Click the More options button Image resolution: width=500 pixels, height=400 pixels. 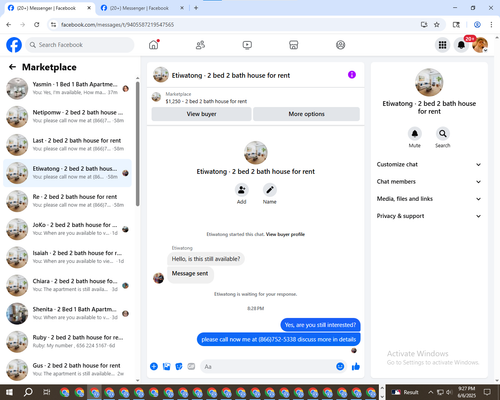click(x=306, y=114)
